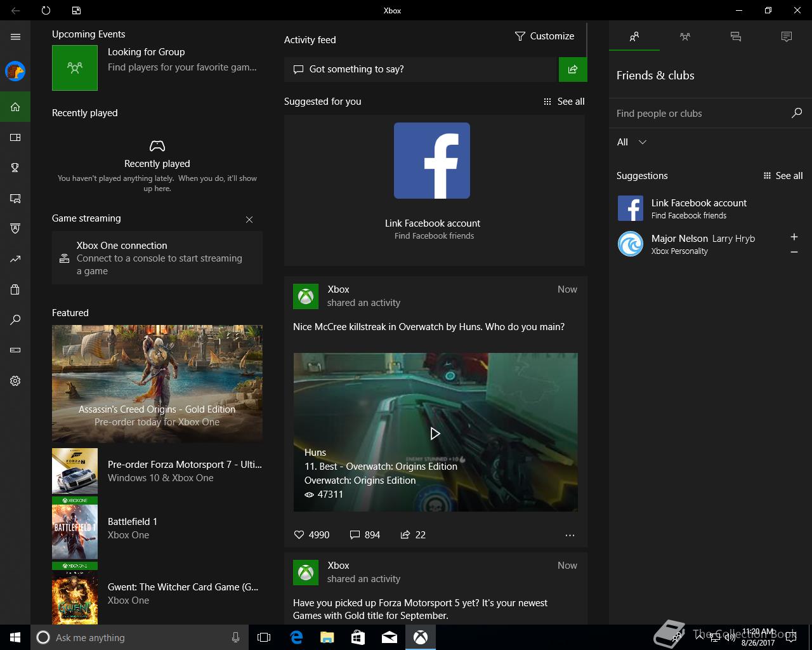The width and height of the screenshot is (812, 650).
Task: Open Customize activity feed filter
Action: (544, 36)
